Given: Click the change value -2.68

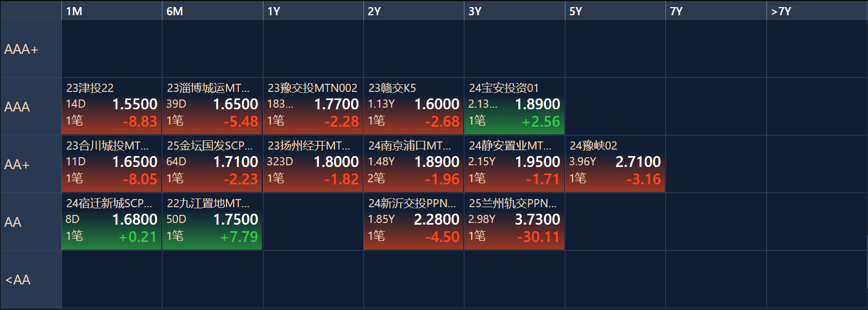Looking at the screenshot, I should [x=442, y=122].
